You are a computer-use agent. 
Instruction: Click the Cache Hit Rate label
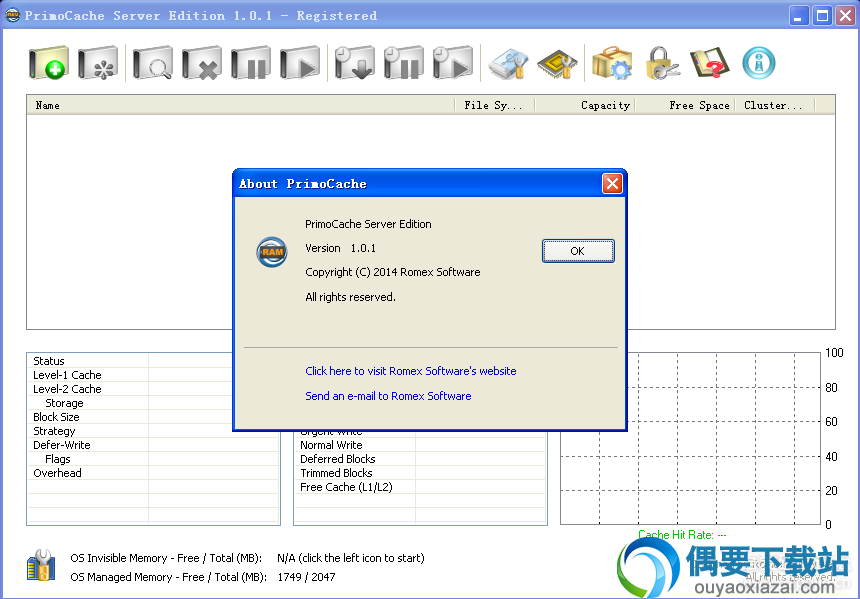[682, 535]
